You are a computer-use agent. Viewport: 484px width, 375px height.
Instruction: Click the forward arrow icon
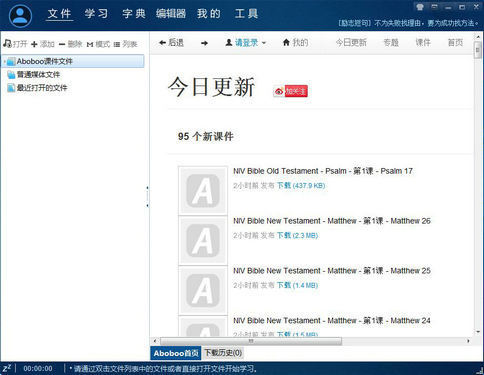click(204, 43)
